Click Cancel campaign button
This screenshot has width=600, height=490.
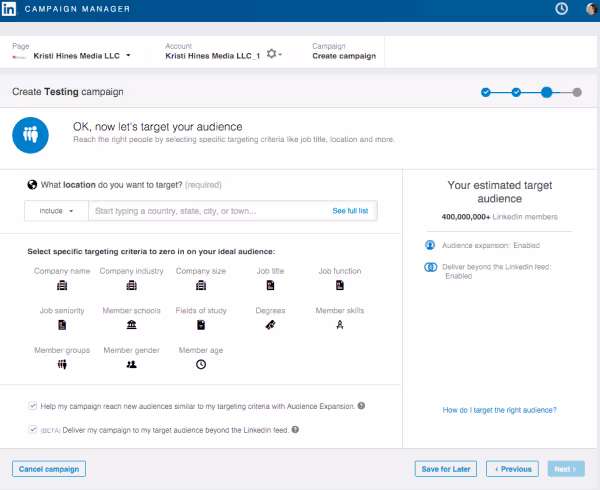[x=49, y=469]
